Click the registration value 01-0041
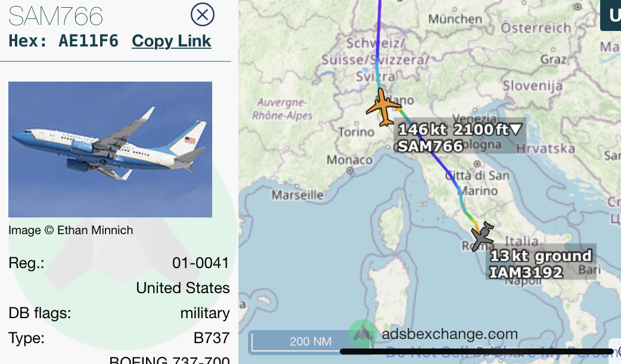This screenshot has height=364, width=621. [x=200, y=263]
